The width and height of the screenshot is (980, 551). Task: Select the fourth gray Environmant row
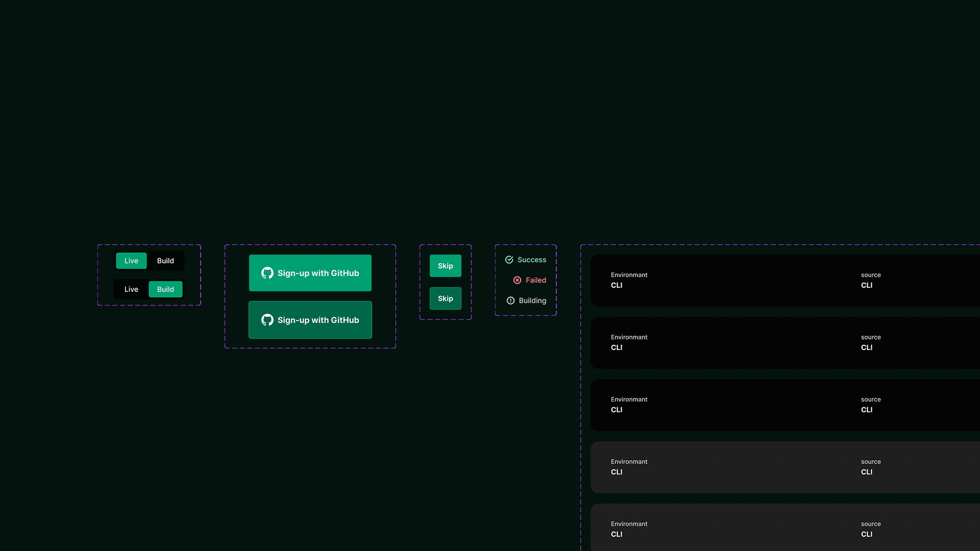[x=629, y=467]
